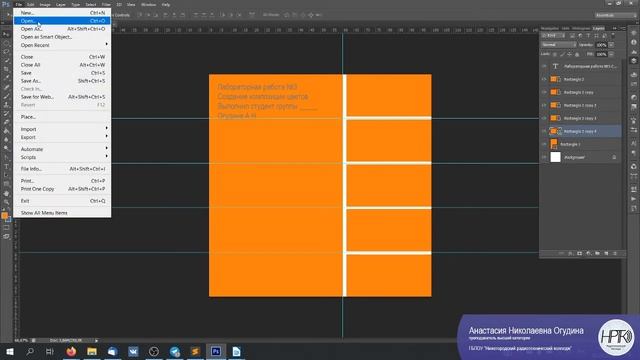Open File Explorer from the taskbar
640x360 pixels.
[92, 351]
